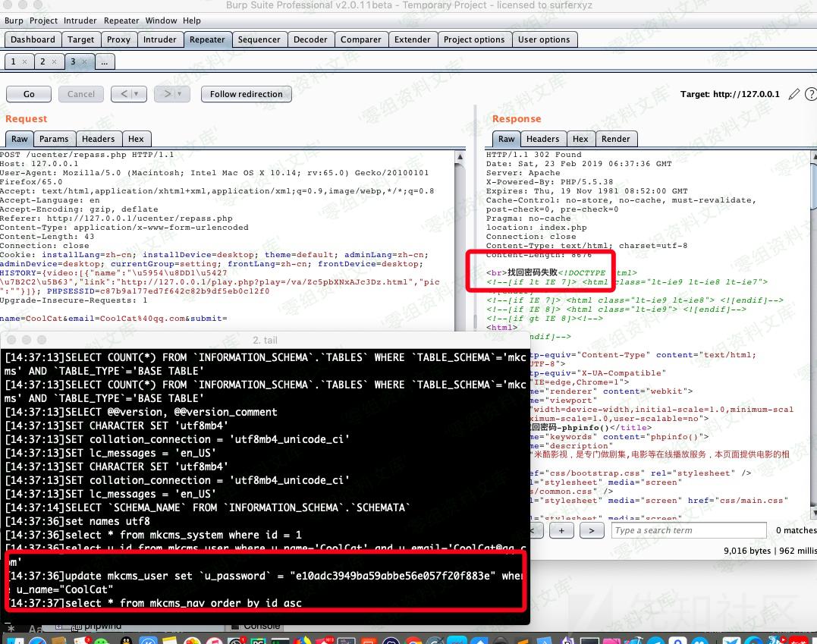
Task: Expand the forward history dropdown arrow
Action: click(x=180, y=94)
